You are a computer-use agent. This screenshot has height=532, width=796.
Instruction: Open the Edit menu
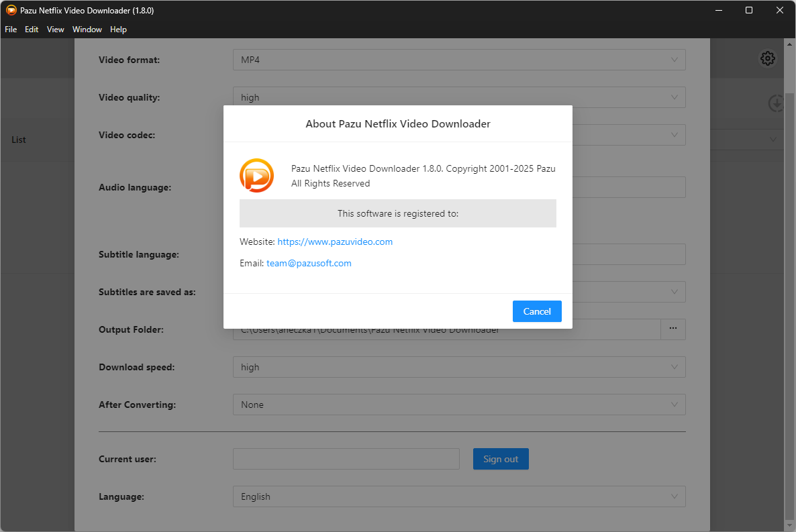point(32,30)
